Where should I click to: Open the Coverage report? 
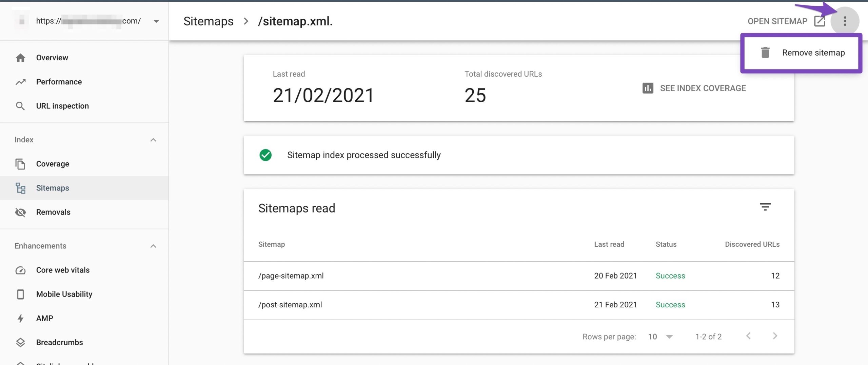click(x=53, y=164)
